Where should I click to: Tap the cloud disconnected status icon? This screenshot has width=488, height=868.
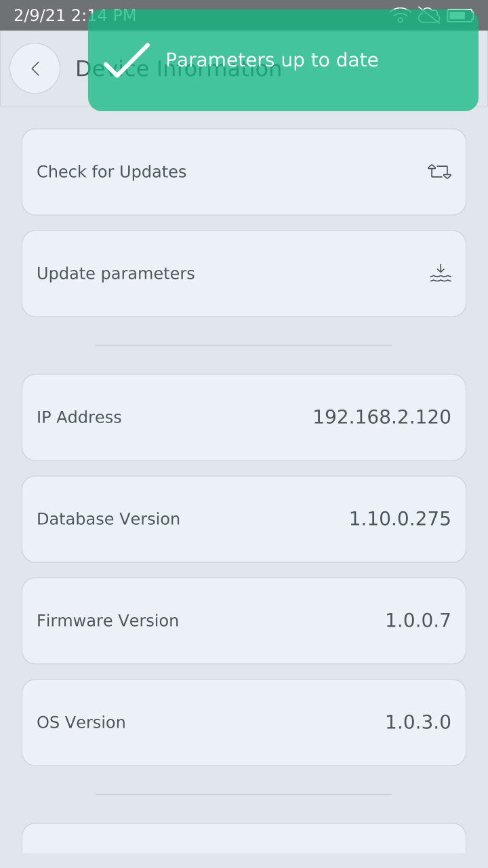coord(429,15)
